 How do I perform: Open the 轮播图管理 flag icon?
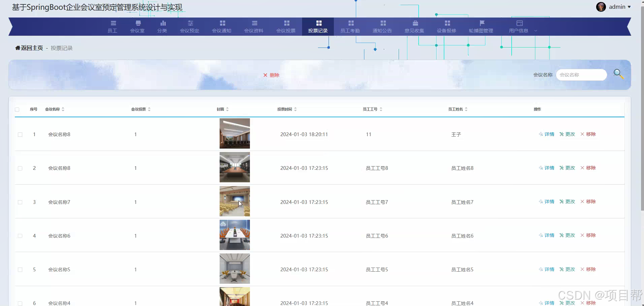pyautogui.click(x=482, y=23)
